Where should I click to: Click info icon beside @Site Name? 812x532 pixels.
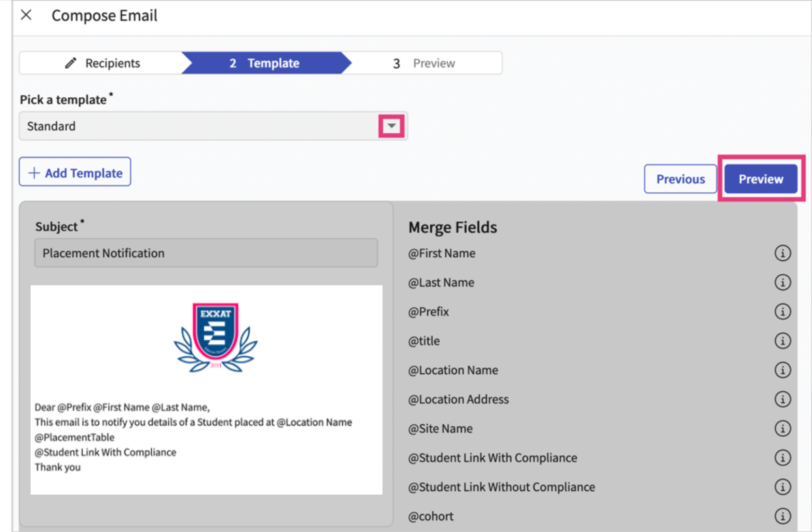783,429
